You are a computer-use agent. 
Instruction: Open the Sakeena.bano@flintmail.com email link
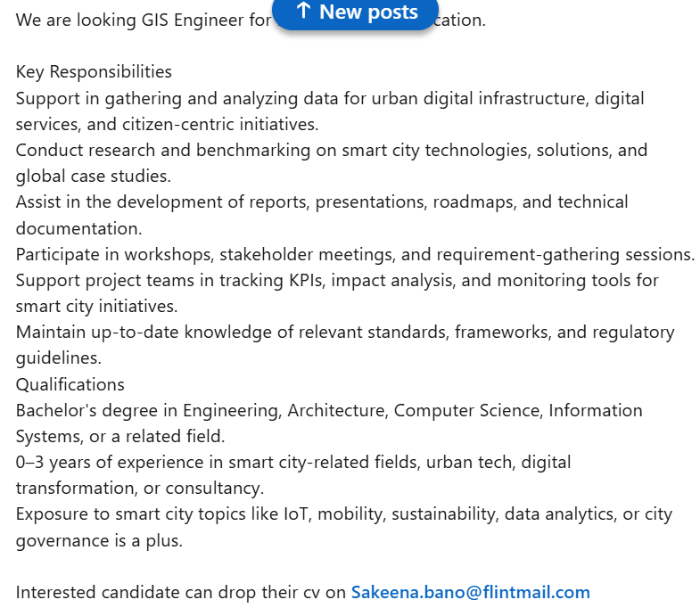[x=471, y=592]
